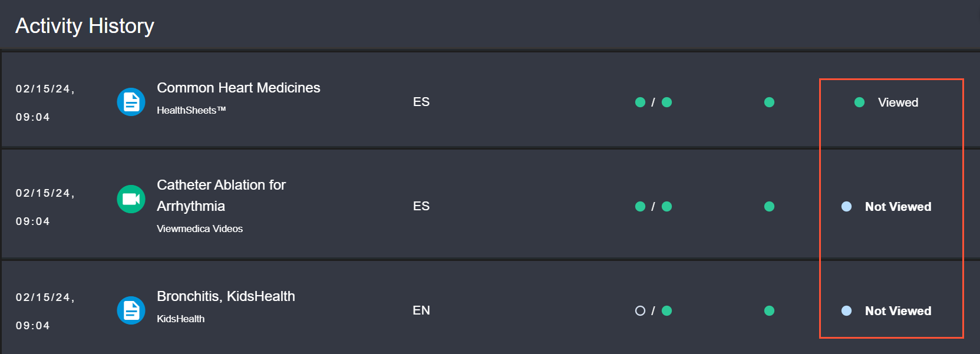This screenshot has height=354, width=980.
Task: Click the document icon beside Bronchitis, KidsHealth
Action: tap(131, 310)
